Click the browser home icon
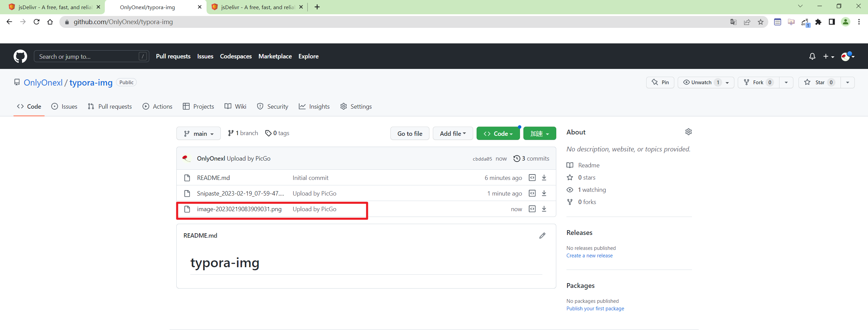868x330 pixels. pos(50,22)
